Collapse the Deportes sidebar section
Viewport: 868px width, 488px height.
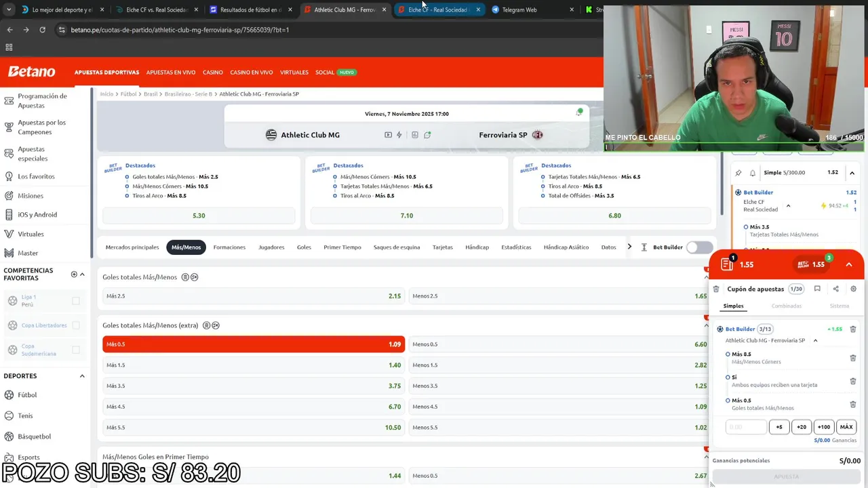pos(82,376)
